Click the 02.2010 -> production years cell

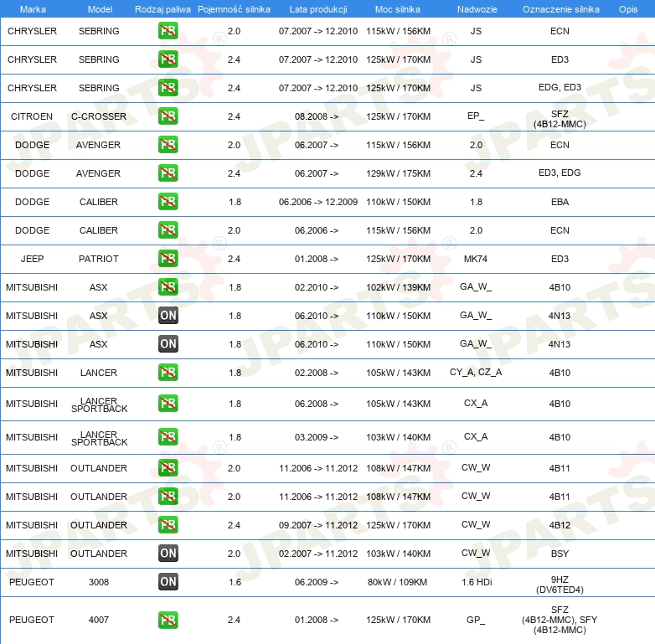pyautogui.click(x=317, y=287)
